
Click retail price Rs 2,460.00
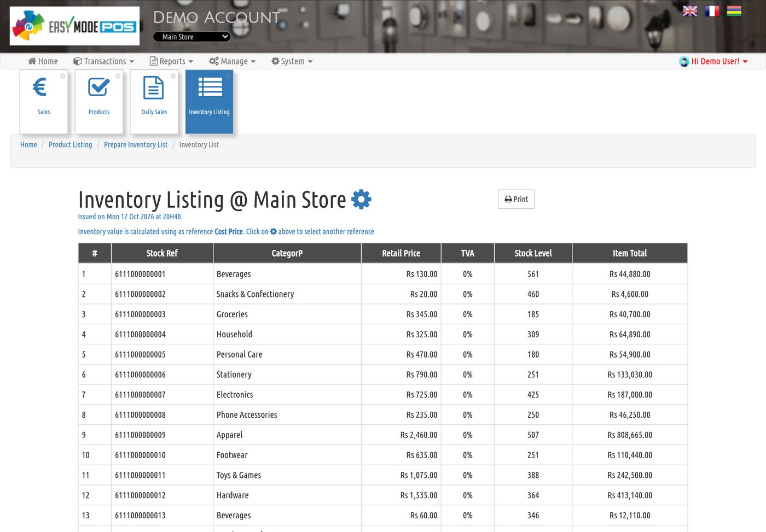(419, 435)
